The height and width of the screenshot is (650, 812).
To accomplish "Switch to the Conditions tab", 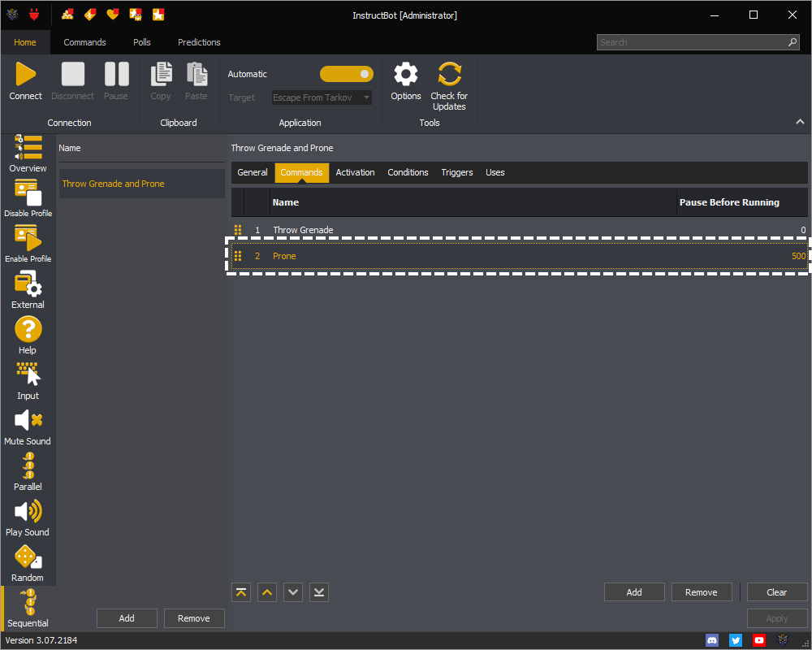I will click(x=408, y=172).
